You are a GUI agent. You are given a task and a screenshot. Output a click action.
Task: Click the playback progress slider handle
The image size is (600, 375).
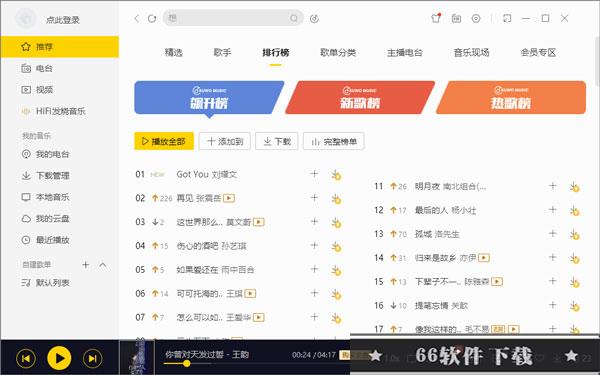point(186,364)
